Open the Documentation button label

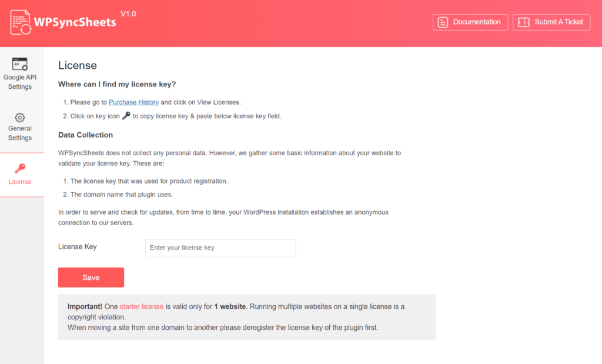click(x=477, y=22)
